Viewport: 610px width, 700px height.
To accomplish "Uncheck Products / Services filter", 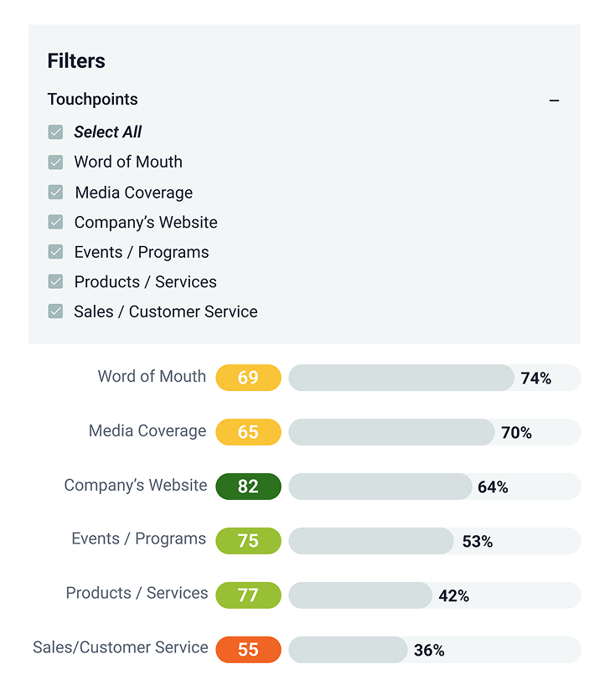I will click(x=56, y=282).
